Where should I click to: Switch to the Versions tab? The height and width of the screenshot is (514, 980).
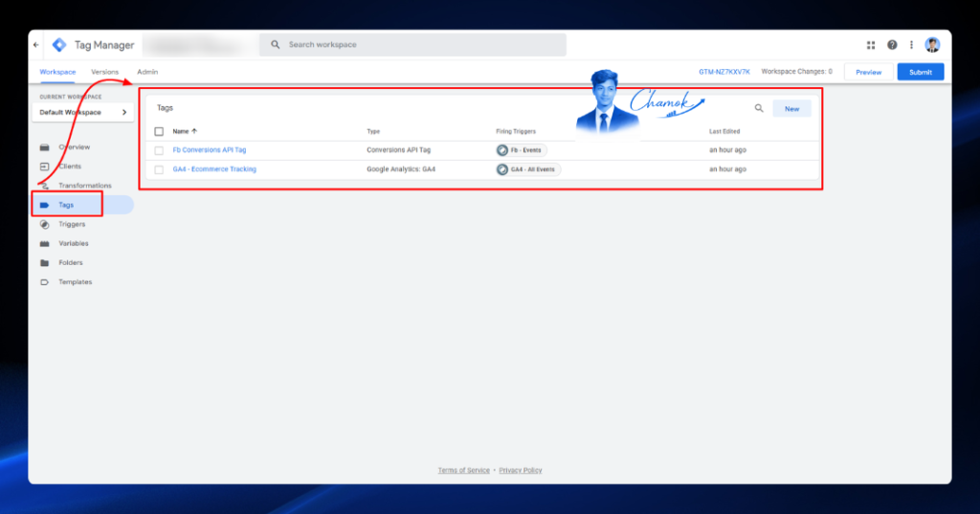pyautogui.click(x=104, y=72)
